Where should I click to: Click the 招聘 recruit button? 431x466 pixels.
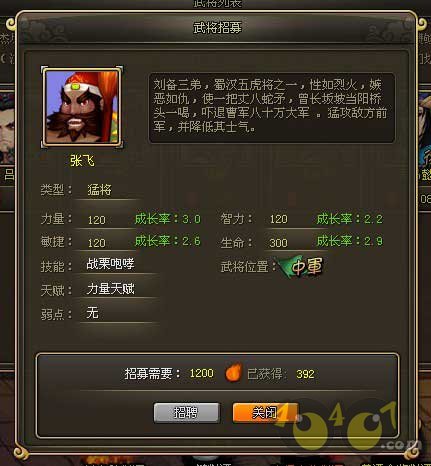click(x=186, y=413)
